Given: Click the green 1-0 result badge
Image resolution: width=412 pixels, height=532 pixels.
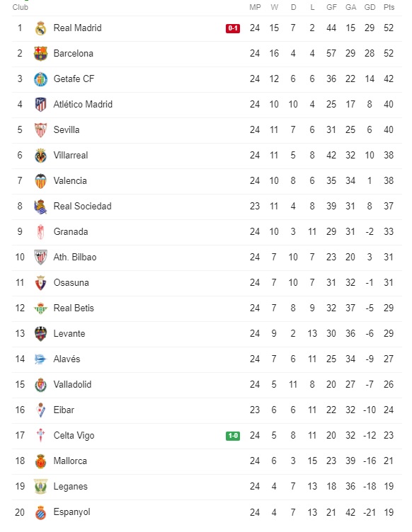Looking at the screenshot, I should click(233, 436).
